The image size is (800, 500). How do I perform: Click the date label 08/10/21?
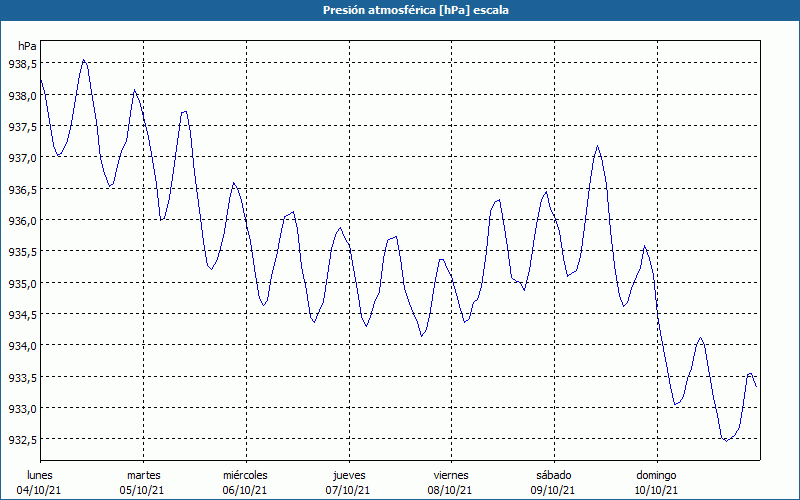(450, 490)
